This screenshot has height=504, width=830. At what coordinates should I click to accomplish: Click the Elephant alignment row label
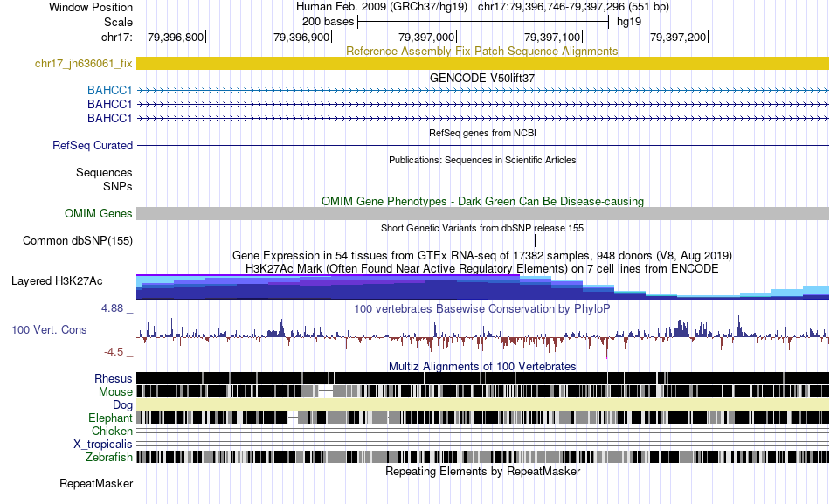click(111, 418)
